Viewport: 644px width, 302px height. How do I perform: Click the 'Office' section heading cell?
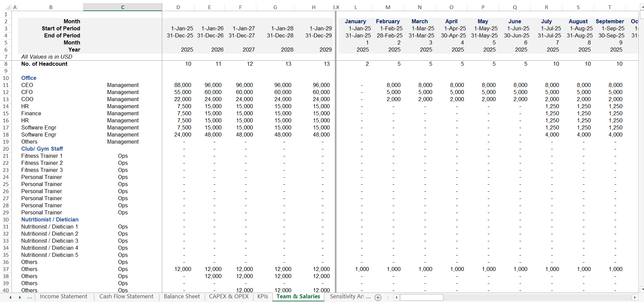(29, 78)
